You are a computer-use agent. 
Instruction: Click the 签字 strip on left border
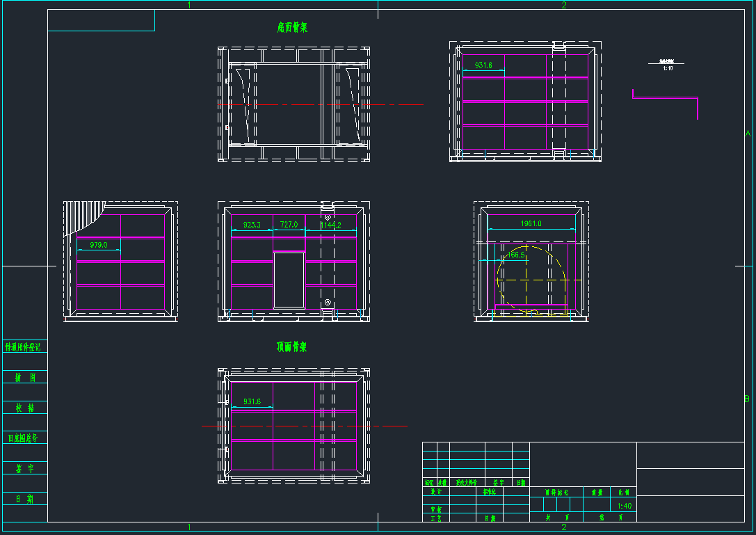tap(25, 469)
